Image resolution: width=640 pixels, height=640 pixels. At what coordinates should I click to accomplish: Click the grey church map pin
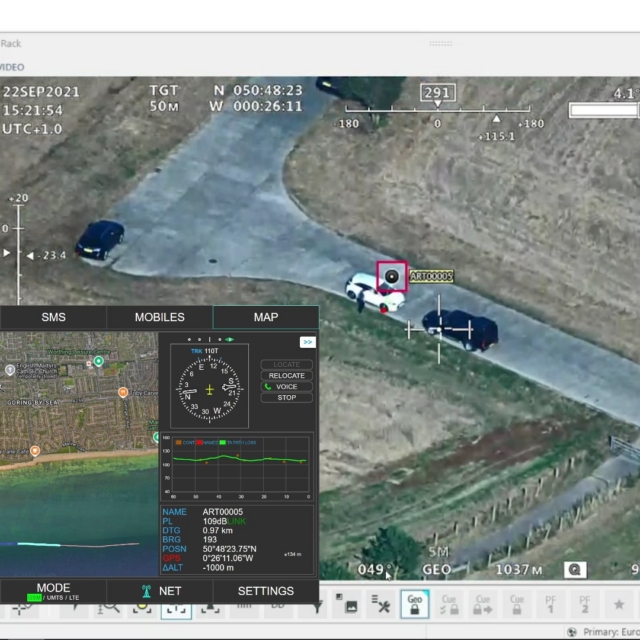10,370
